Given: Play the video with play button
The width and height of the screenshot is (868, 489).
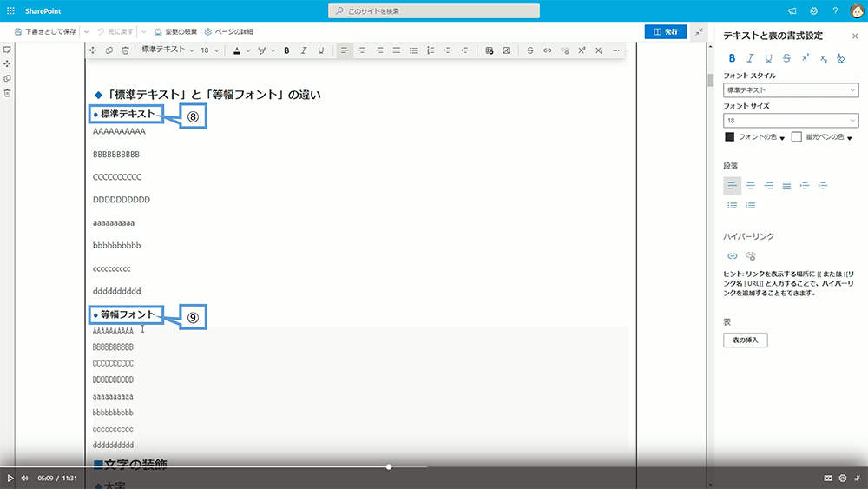Looking at the screenshot, I should pos(10,478).
